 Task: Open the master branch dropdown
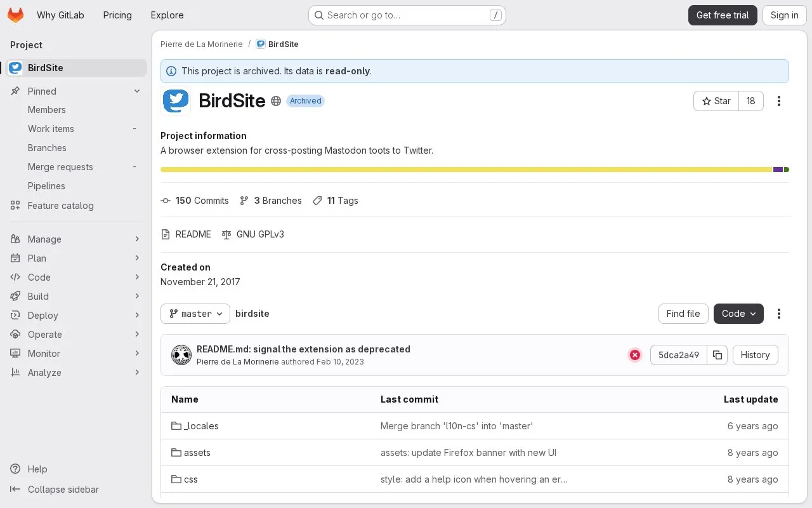(195, 314)
